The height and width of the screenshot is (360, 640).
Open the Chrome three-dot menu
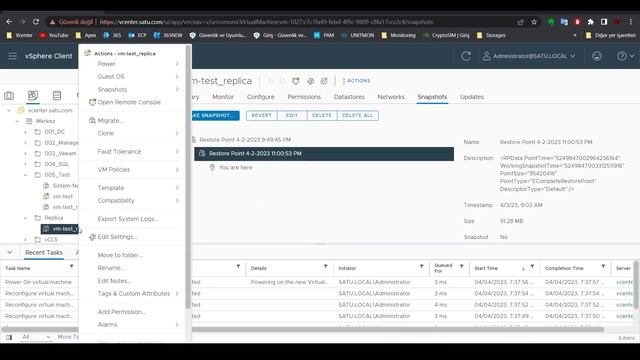(630, 22)
